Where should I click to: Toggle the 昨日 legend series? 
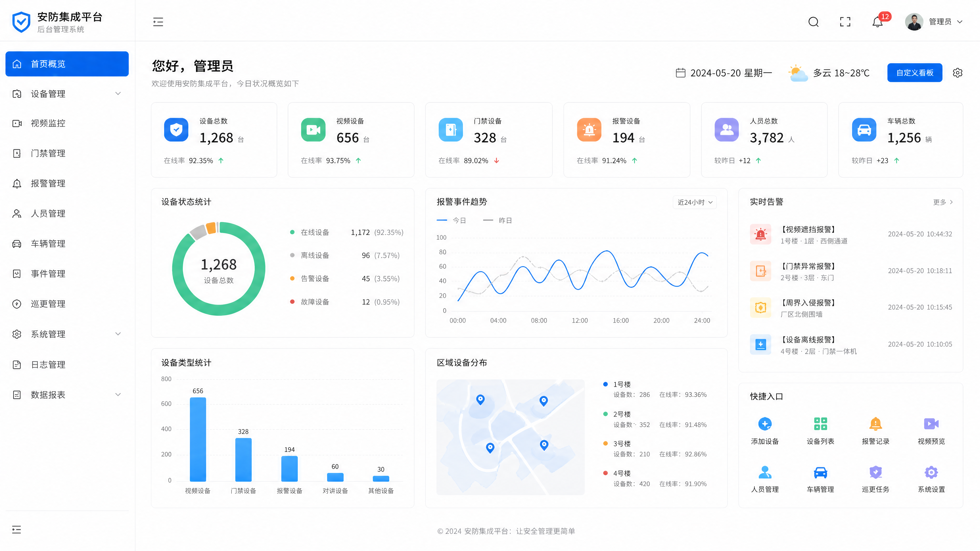click(x=497, y=220)
